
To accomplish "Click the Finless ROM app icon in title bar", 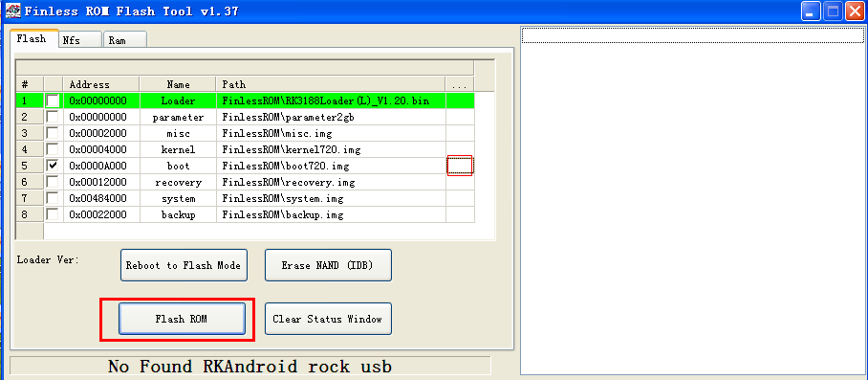I will pos(12,11).
